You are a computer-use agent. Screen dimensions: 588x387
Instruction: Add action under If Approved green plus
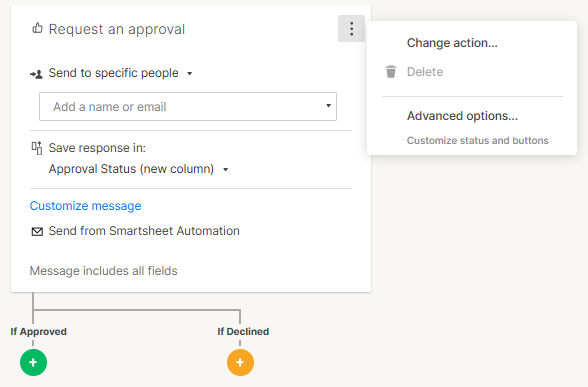(x=33, y=362)
